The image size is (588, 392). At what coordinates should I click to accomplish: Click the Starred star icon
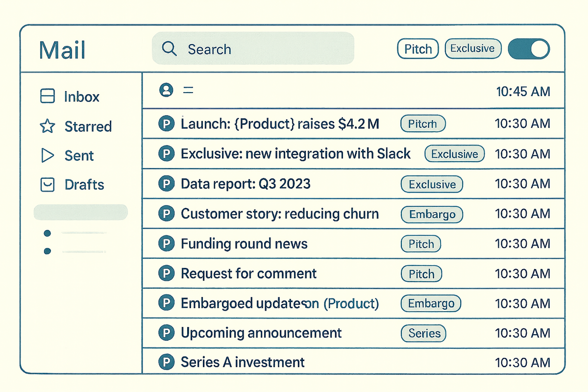click(47, 126)
